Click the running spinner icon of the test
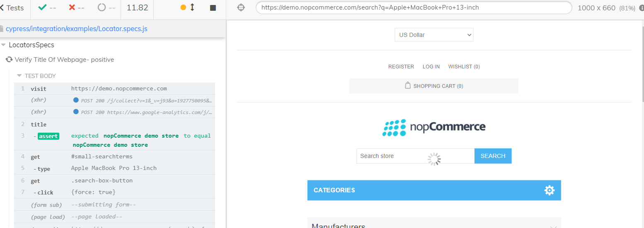 pos(9,60)
